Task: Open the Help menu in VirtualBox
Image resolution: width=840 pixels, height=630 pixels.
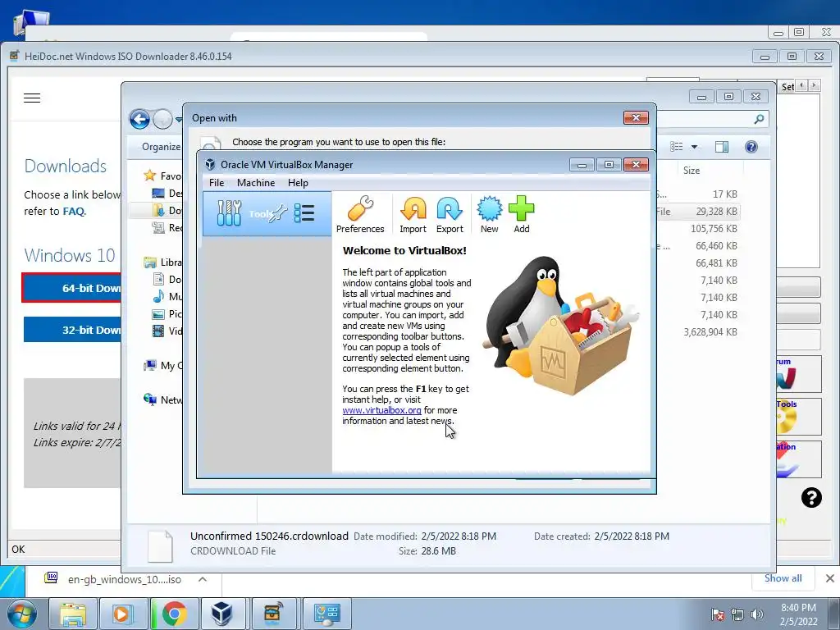Action: pyautogui.click(x=298, y=183)
